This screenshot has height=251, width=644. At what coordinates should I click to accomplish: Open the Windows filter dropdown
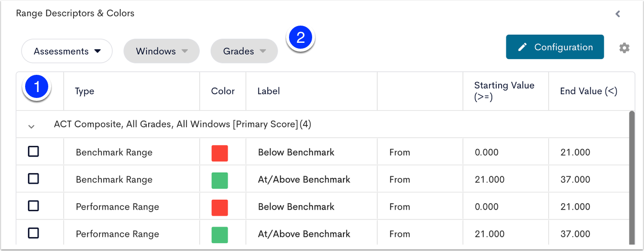pos(161,51)
